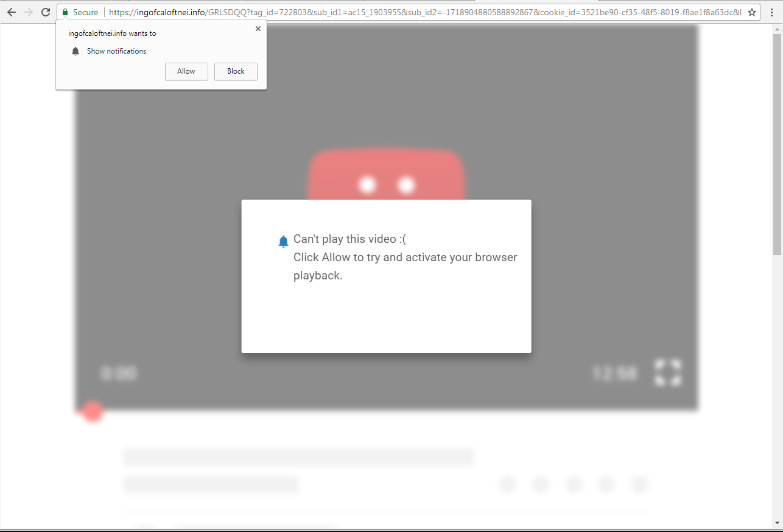Click the red video progress handle
This screenshot has width=783, height=532.
pos(92,411)
